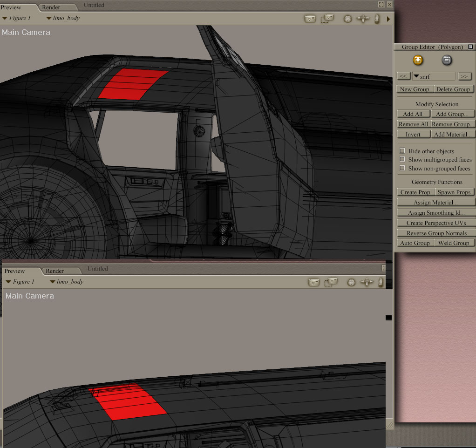Select the Preview tab in lower viewport

15,271
